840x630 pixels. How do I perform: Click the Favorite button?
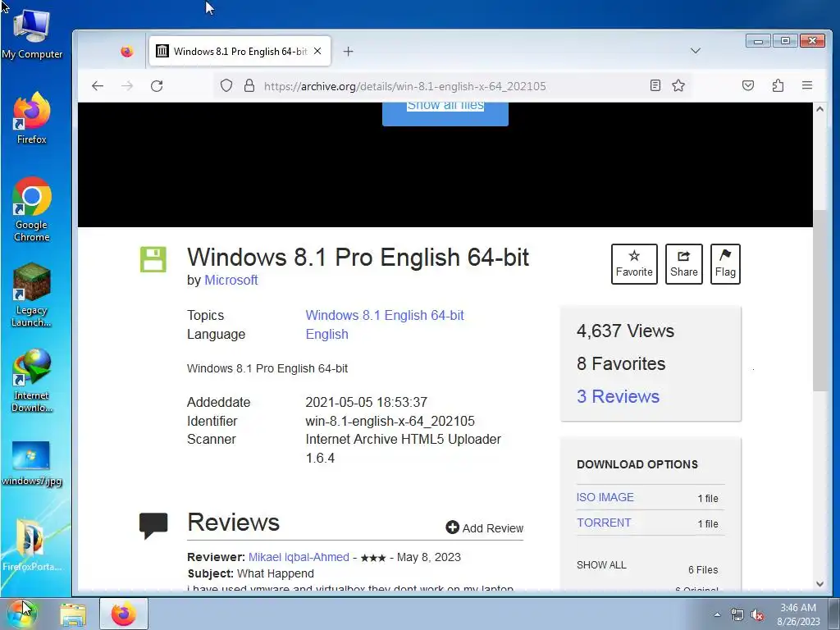pyautogui.click(x=634, y=264)
